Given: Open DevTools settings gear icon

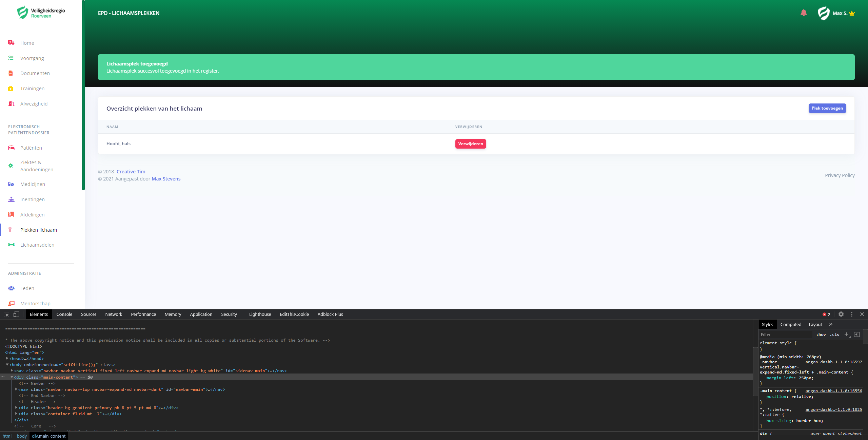Looking at the screenshot, I should [841, 314].
